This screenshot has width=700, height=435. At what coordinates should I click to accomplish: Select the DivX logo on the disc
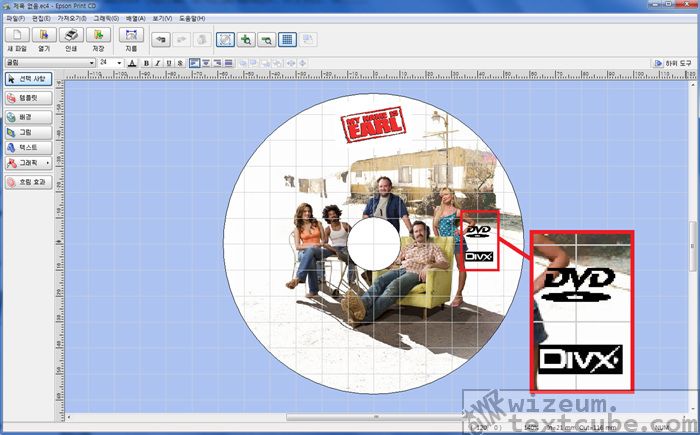[x=479, y=256]
